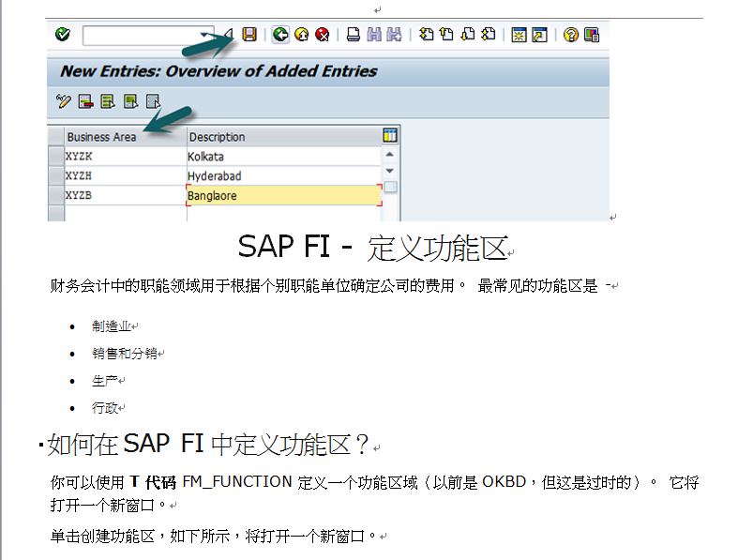The width and height of the screenshot is (738, 560).
Task: Select the row selector for XYZK
Action: pyautogui.click(x=56, y=157)
